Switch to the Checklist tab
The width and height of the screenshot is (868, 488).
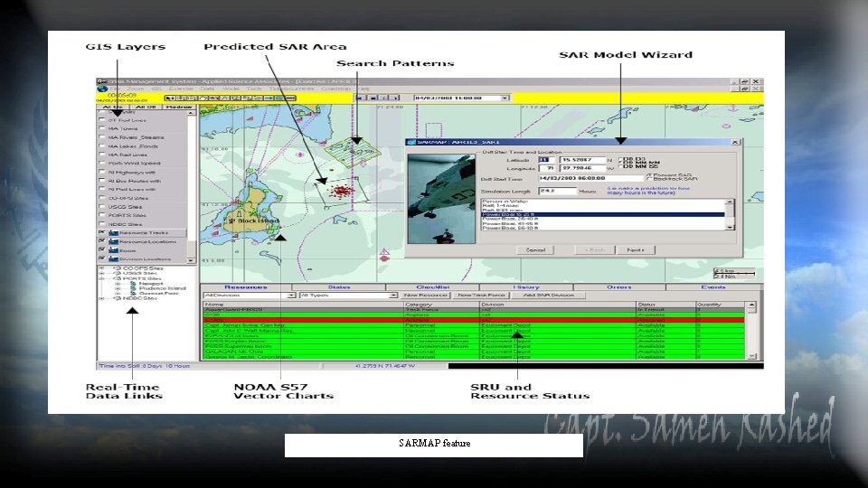pos(432,287)
